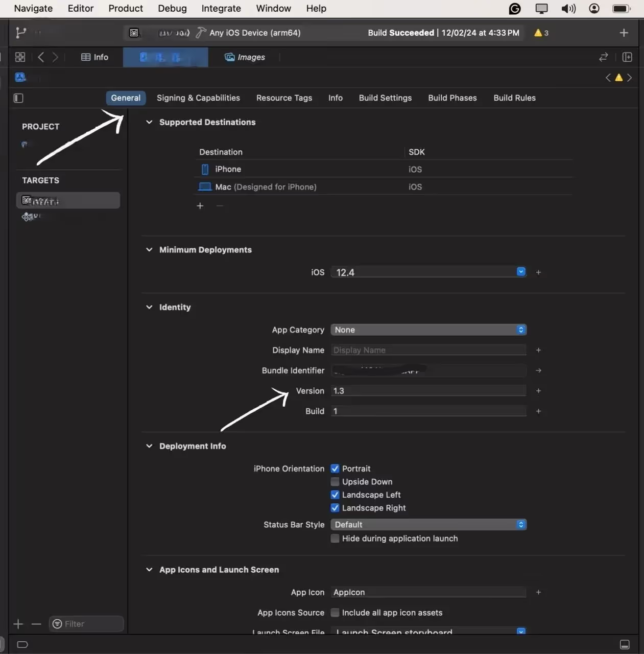Add a supported destination with plus

tap(200, 205)
